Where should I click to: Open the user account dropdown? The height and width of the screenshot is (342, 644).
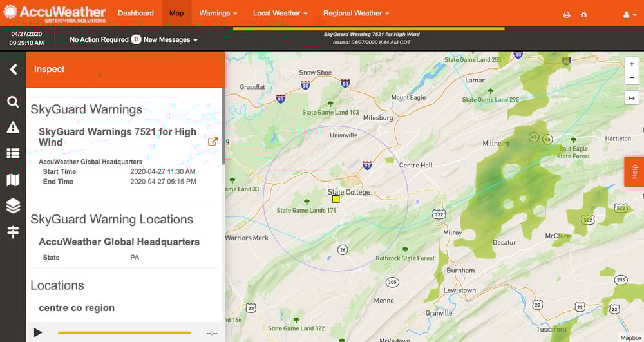click(629, 14)
